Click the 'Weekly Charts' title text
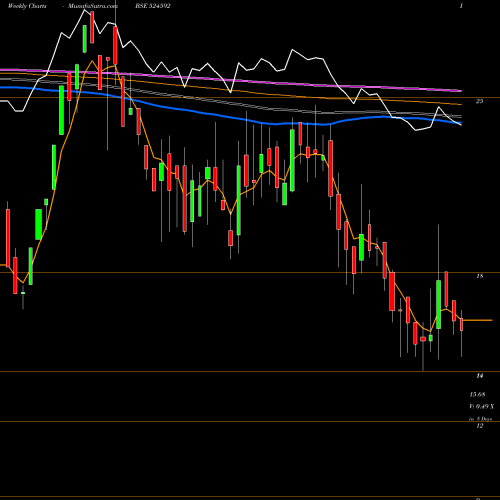 tap(27, 6)
